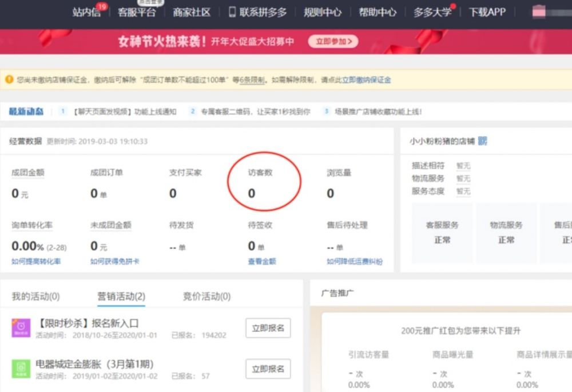
Task: Open 查看金额 link under 待签收
Action: pos(262,261)
